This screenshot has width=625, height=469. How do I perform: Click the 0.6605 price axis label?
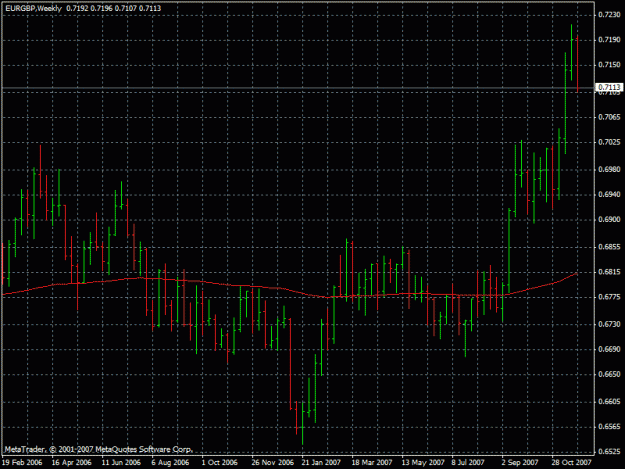pos(609,402)
